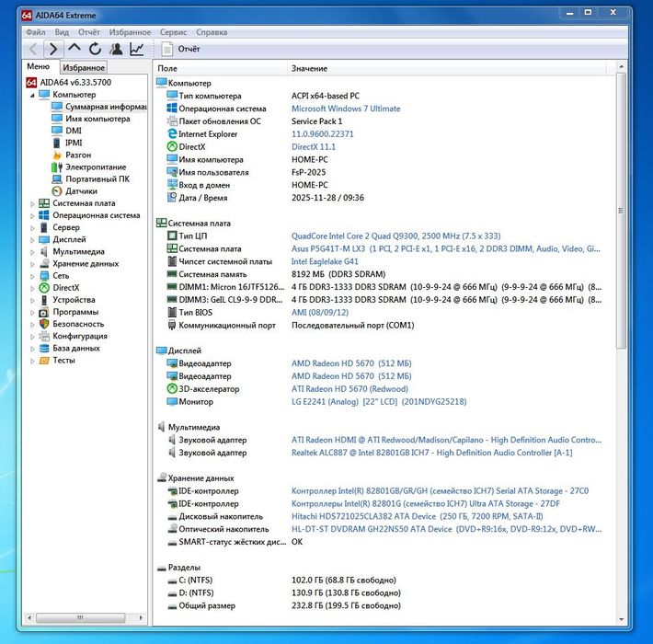Select Тесты in the tree

click(x=63, y=361)
